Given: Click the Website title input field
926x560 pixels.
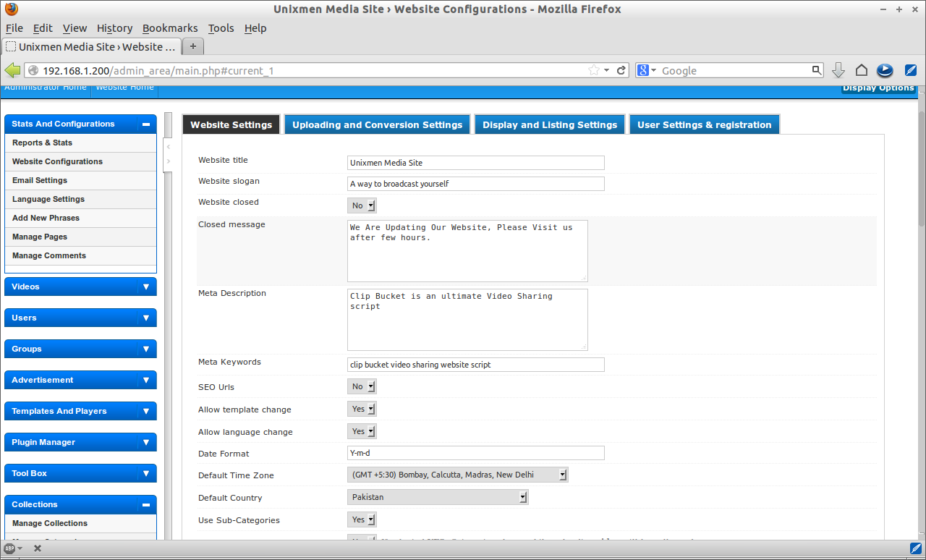Looking at the screenshot, I should (x=476, y=163).
